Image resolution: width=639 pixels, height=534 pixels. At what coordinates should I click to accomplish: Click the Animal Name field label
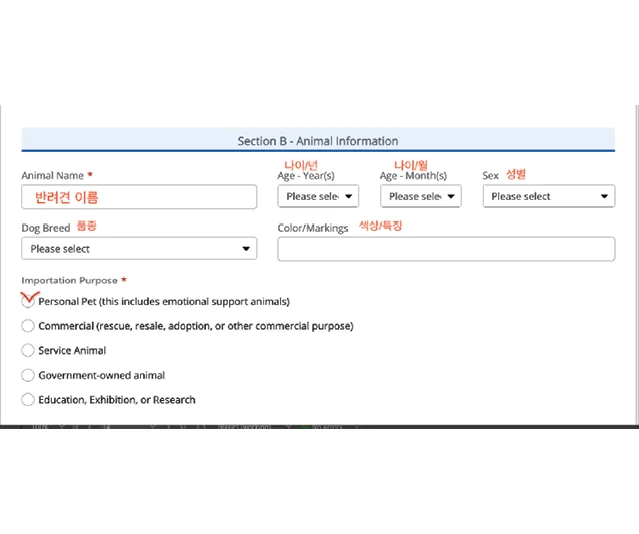53,175
